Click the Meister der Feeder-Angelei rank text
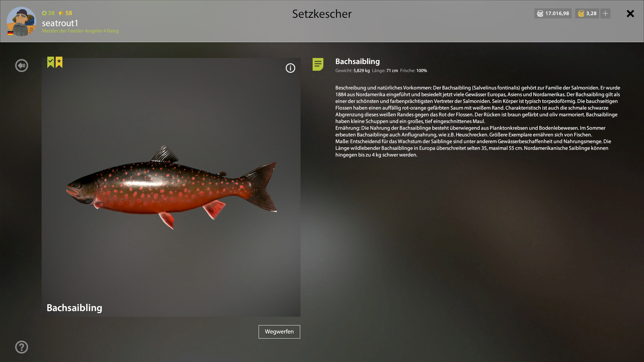The image size is (644, 362). point(80,31)
